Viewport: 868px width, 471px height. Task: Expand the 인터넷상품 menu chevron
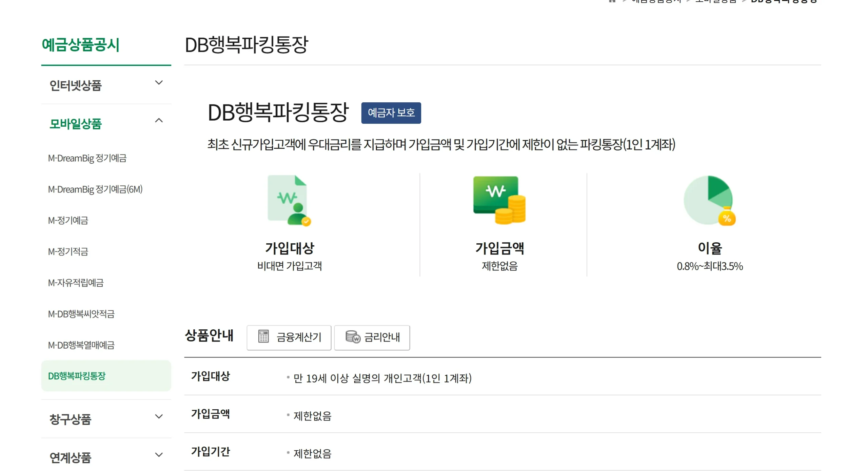point(159,83)
